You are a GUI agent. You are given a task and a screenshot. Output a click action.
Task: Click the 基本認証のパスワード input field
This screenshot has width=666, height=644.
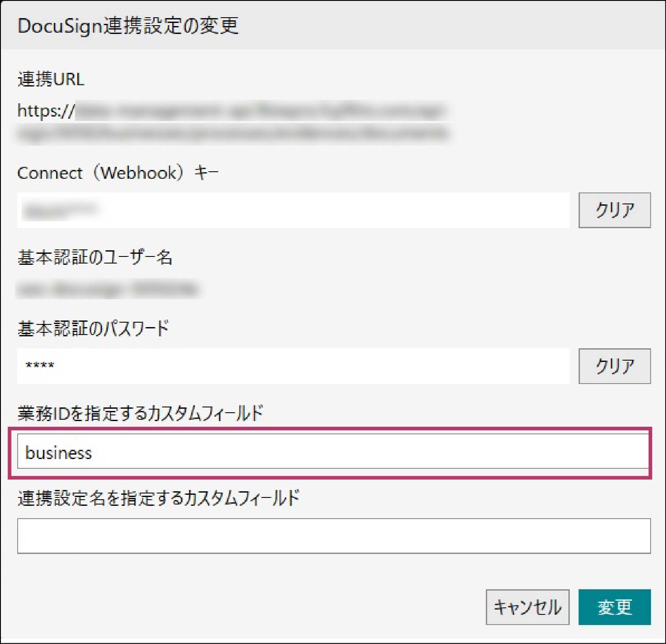coord(293,366)
